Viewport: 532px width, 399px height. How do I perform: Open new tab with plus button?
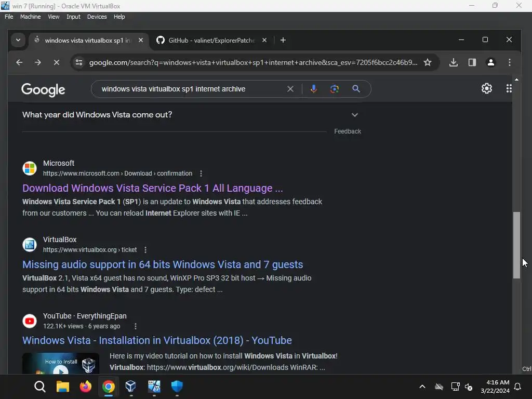(x=283, y=41)
